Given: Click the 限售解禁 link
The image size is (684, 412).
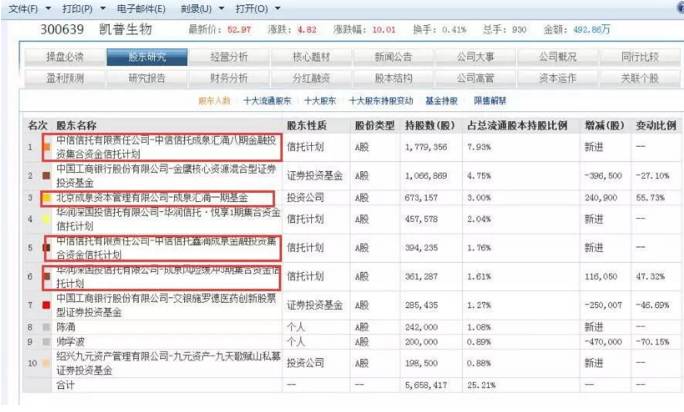Looking at the screenshot, I should pos(490,101).
